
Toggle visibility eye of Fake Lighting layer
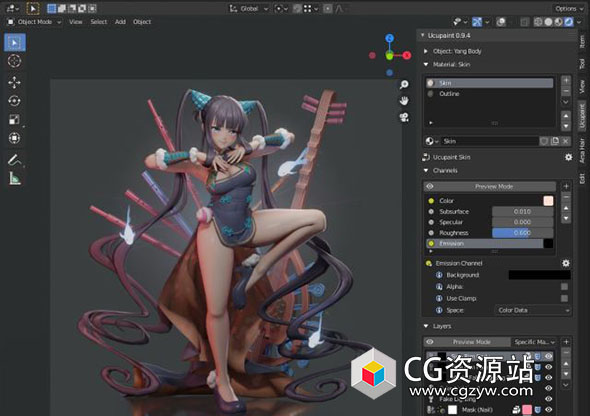tap(549, 399)
